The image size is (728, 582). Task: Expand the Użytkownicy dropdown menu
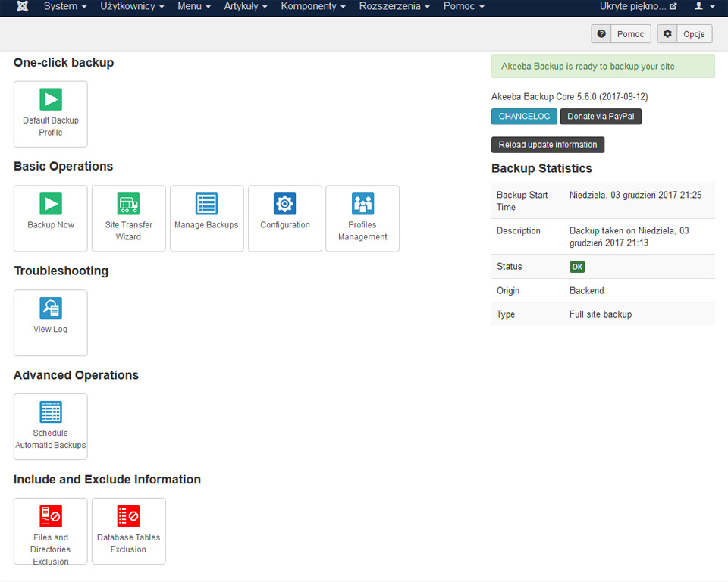point(132,7)
